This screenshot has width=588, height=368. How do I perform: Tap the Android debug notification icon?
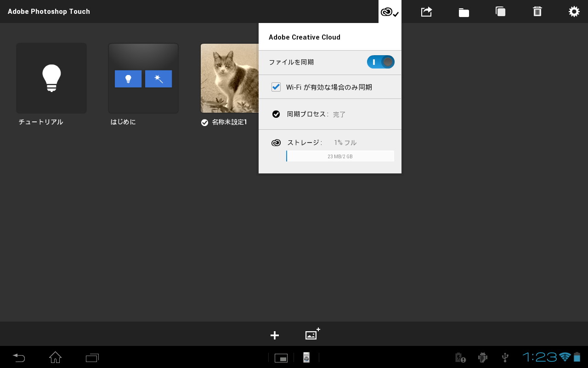point(482,357)
